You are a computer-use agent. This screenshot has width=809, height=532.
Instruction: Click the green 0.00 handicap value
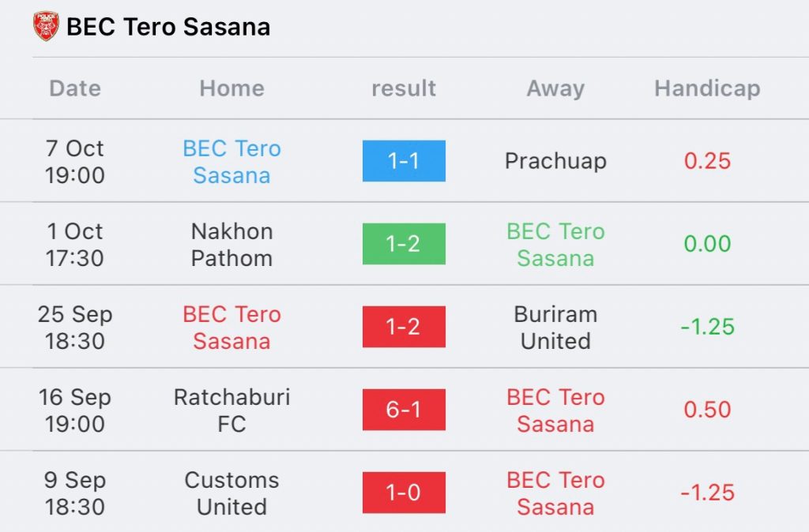coord(707,244)
